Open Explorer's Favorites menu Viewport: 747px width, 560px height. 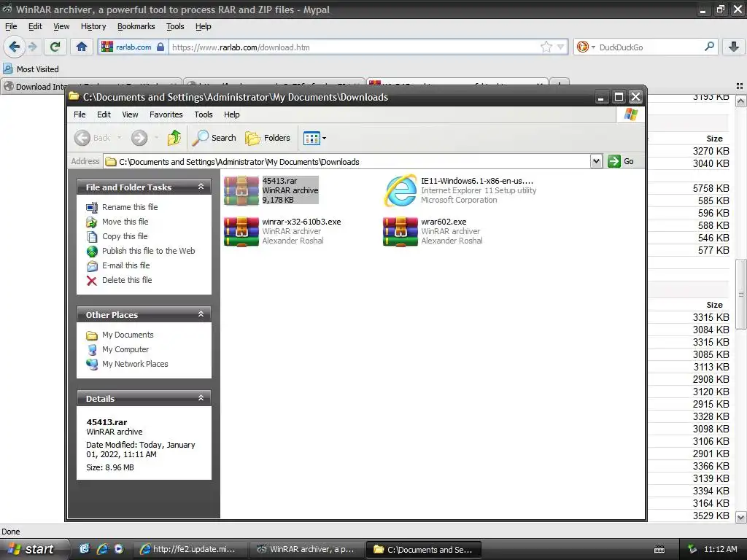point(166,114)
